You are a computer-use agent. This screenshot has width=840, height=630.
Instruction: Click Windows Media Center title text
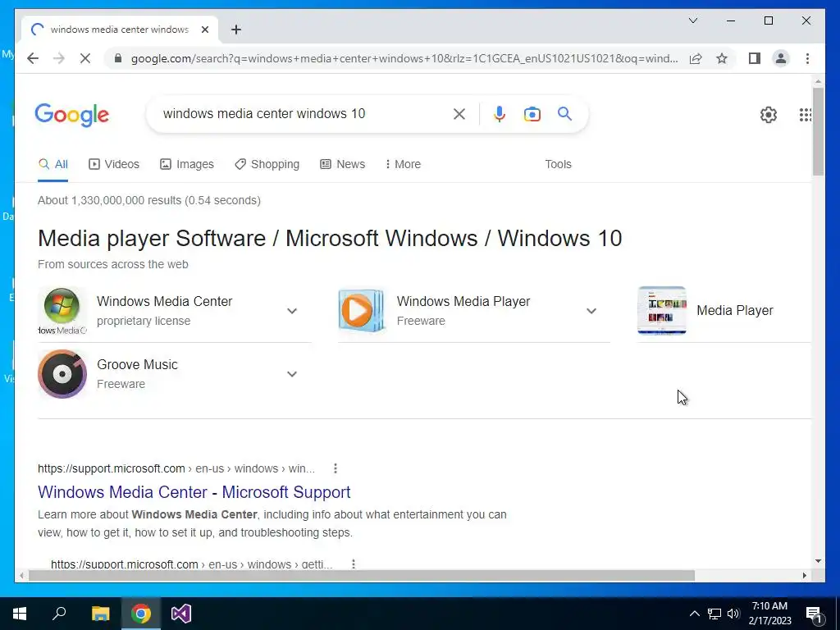tap(164, 301)
